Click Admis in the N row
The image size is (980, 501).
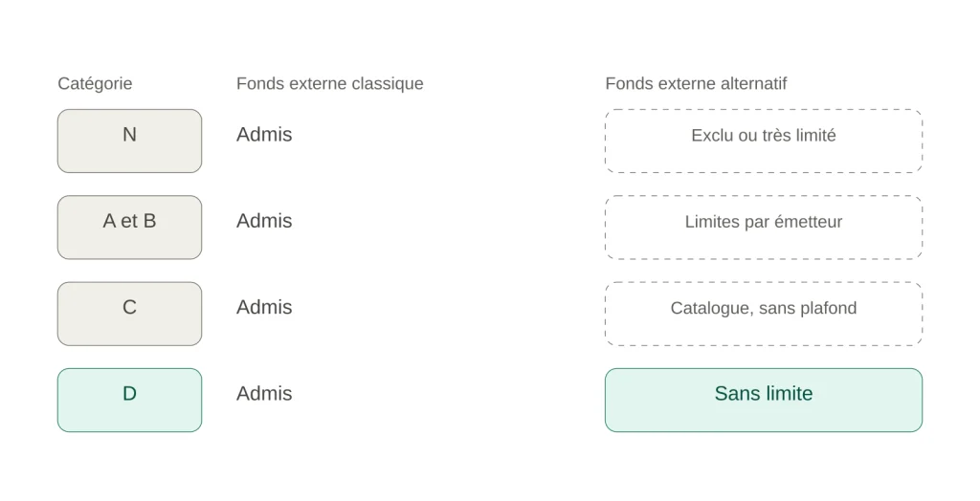(264, 134)
